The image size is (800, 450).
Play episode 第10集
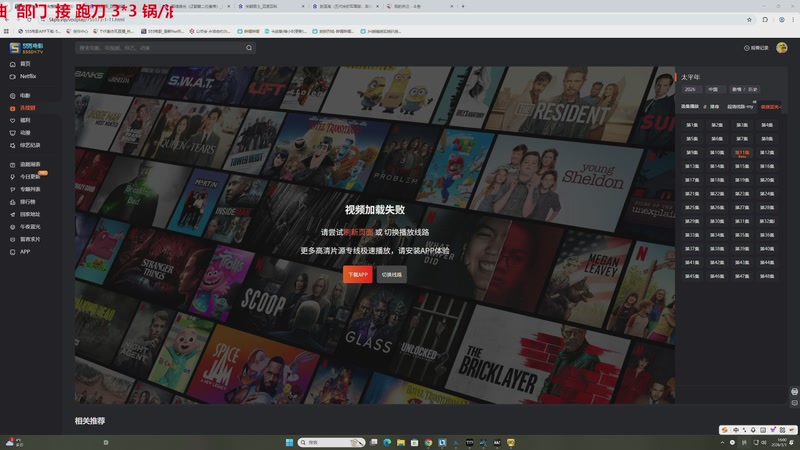coord(717,153)
